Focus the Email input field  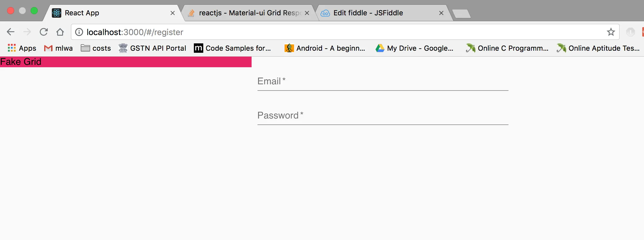tap(383, 82)
